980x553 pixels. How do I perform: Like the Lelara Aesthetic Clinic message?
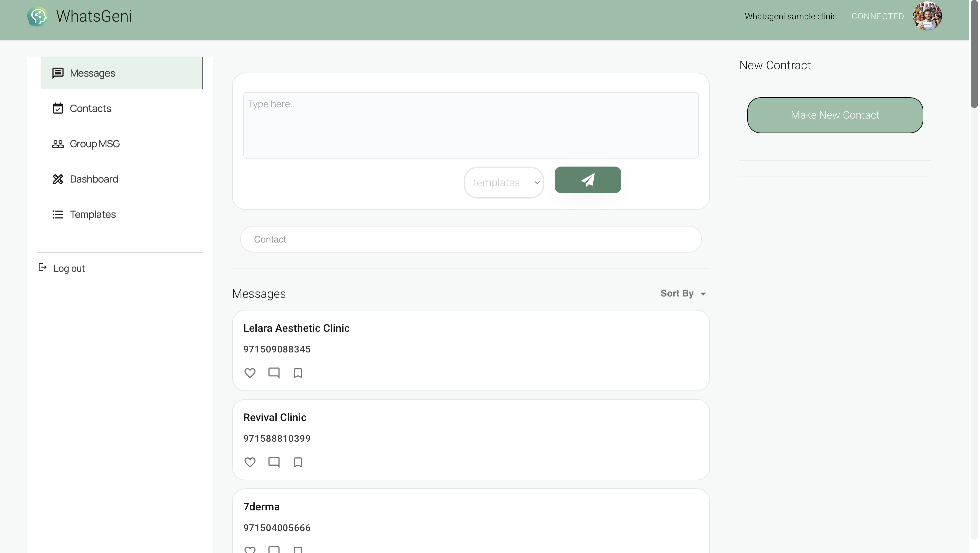point(250,373)
